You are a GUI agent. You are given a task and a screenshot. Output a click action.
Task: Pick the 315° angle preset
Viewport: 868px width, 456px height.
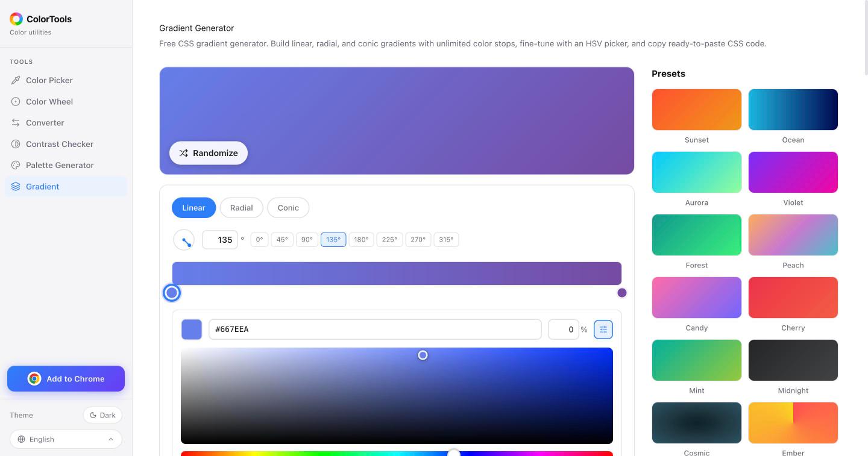[x=446, y=240]
